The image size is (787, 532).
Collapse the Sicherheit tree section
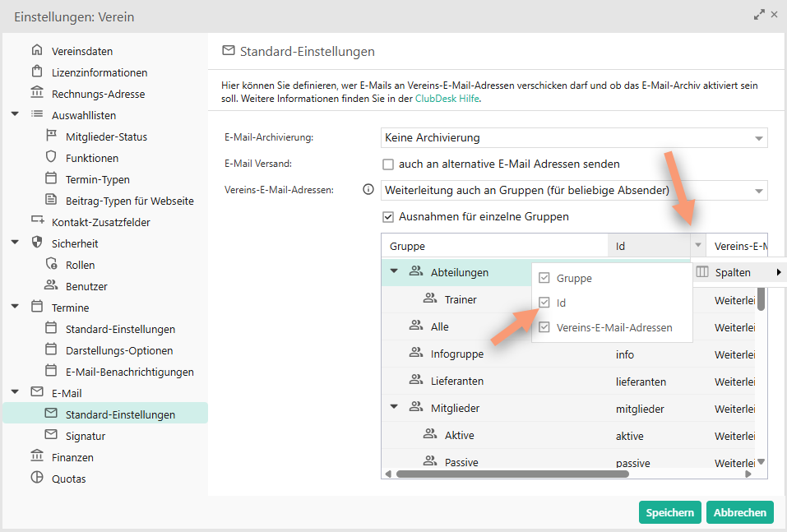(x=15, y=243)
